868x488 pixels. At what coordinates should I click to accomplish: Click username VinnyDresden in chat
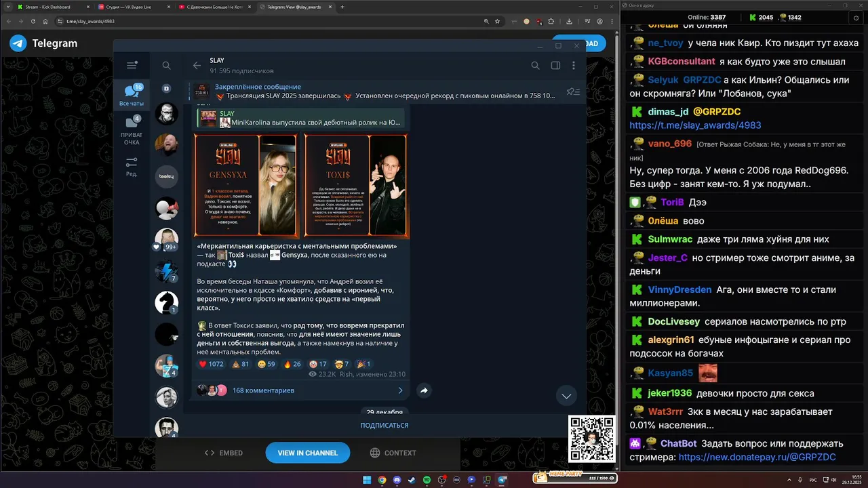tap(679, 289)
